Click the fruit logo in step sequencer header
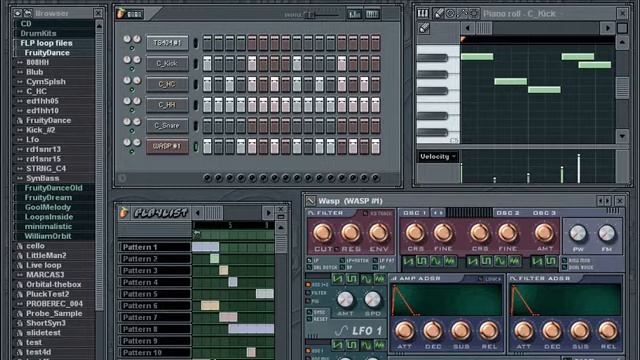 [121, 13]
